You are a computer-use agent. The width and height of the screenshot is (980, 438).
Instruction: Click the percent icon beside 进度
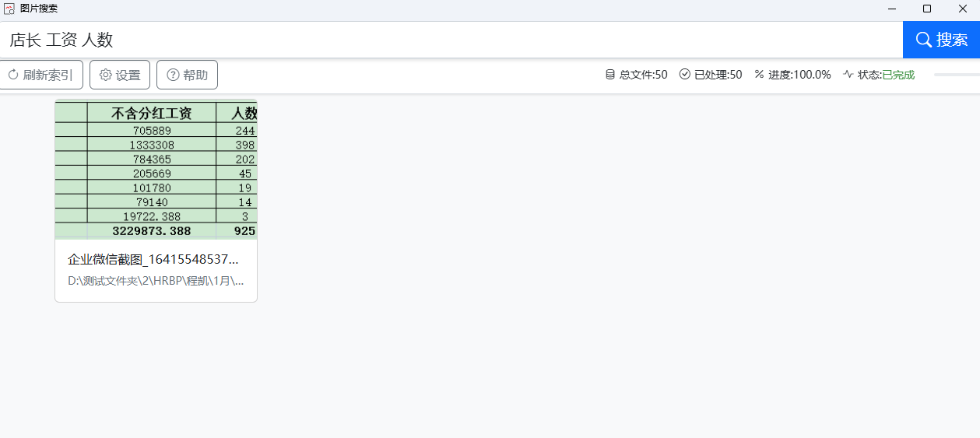pyautogui.click(x=759, y=75)
